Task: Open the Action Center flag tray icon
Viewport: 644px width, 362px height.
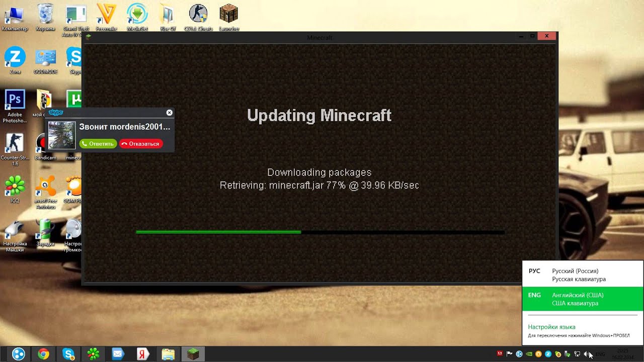Action: 509,354
